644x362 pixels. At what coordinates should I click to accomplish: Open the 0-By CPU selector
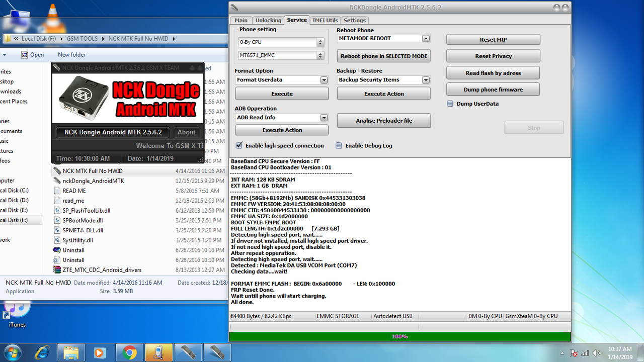281,42
